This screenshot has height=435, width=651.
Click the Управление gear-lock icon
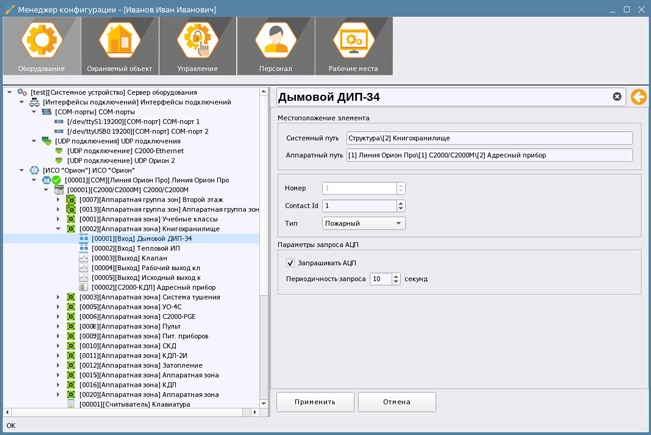point(197,42)
